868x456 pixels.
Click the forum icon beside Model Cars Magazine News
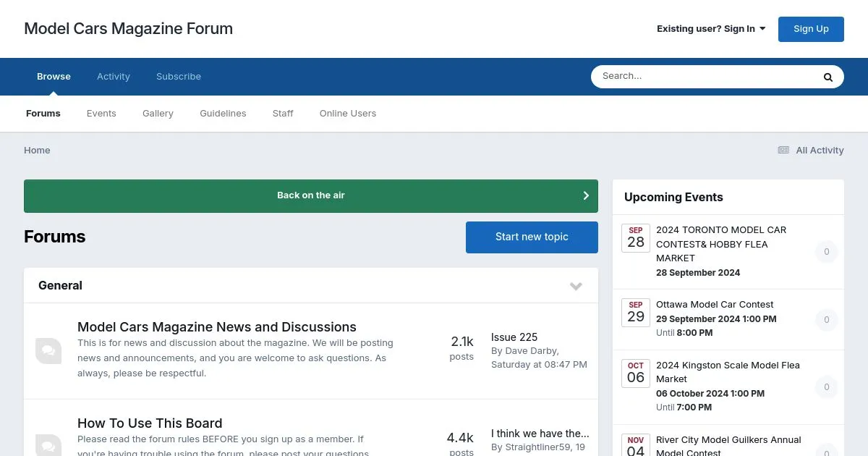48,350
